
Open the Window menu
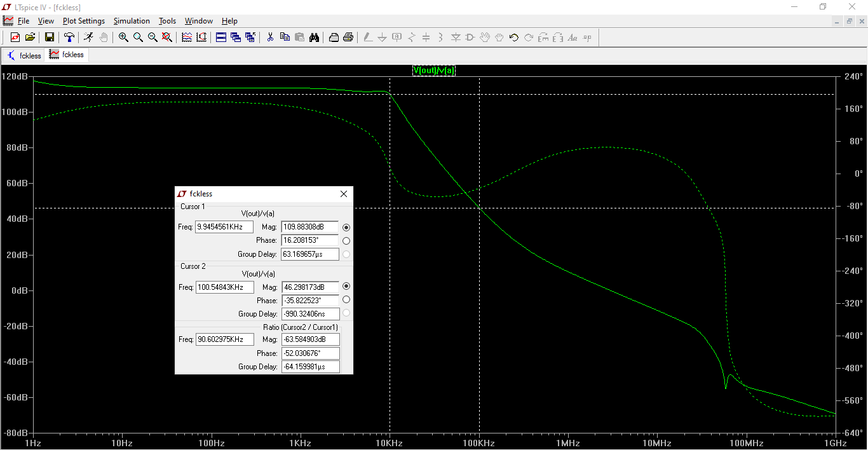click(x=199, y=21)
